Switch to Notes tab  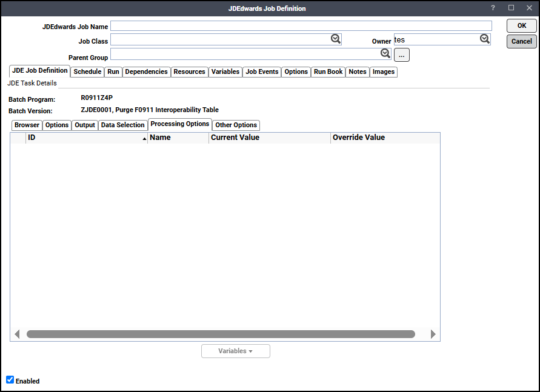(358, 71)
